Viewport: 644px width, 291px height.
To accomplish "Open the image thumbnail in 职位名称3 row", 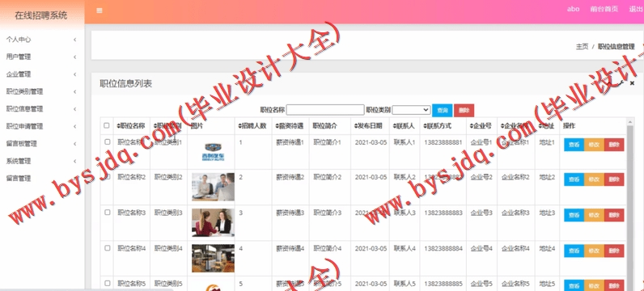I will click(213, 222).
